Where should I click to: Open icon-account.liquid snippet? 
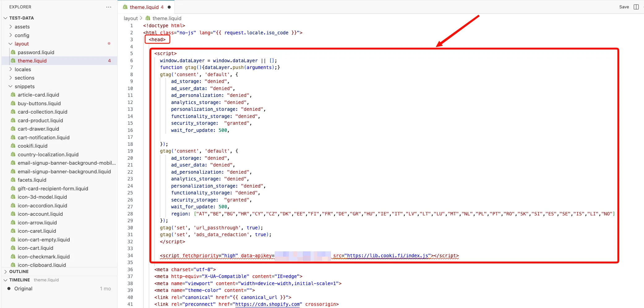(40, 214)
